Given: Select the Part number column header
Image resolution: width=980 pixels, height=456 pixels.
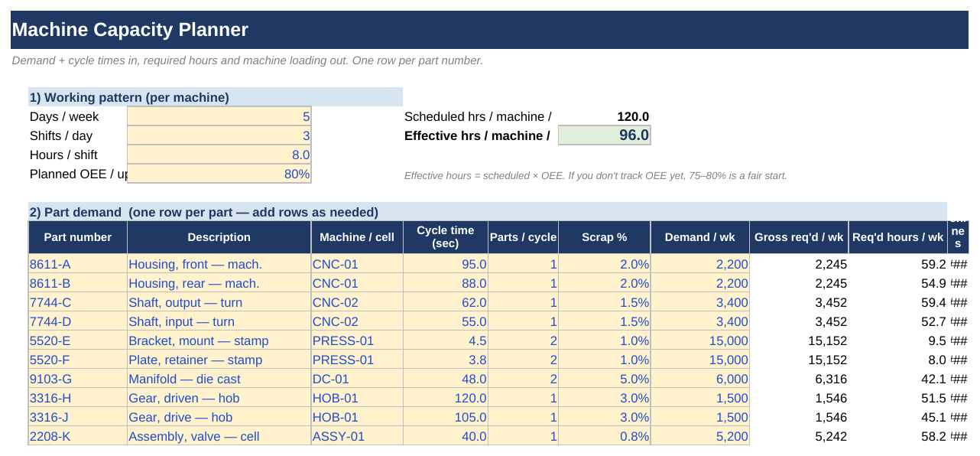Looking at the screenshot, I should point(78,237).
